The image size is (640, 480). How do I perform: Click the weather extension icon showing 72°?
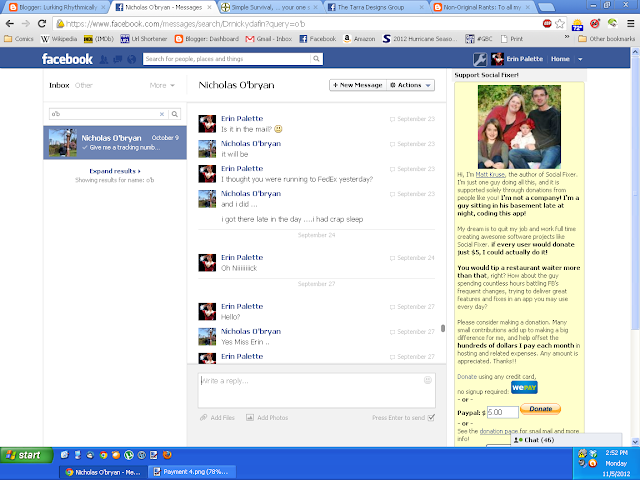[x=578, y=24]
